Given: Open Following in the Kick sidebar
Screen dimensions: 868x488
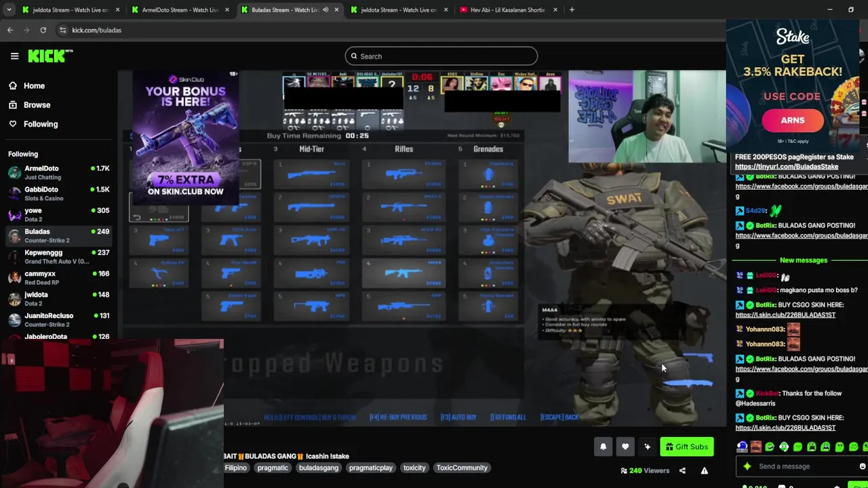Looking at the screenshot, I should coord(41,124).
